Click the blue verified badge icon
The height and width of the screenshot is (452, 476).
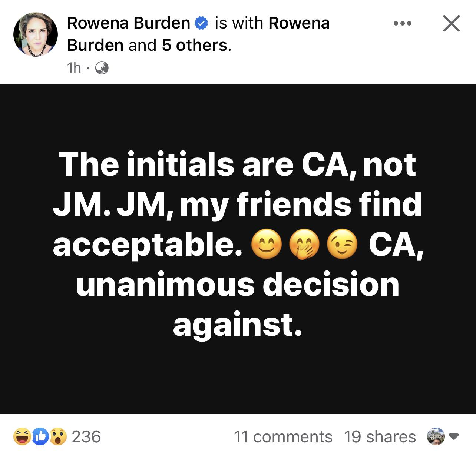click(201, 23)
